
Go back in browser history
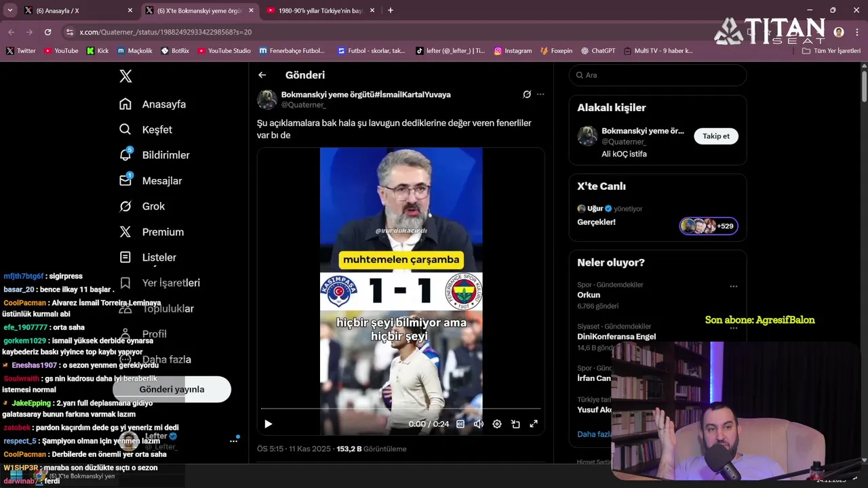point(11,32)
